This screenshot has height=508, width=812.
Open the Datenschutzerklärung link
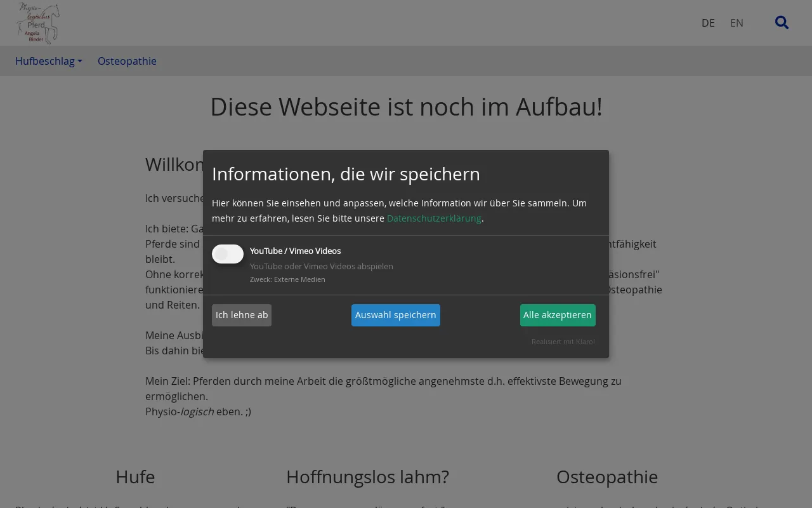pos(434,218)
